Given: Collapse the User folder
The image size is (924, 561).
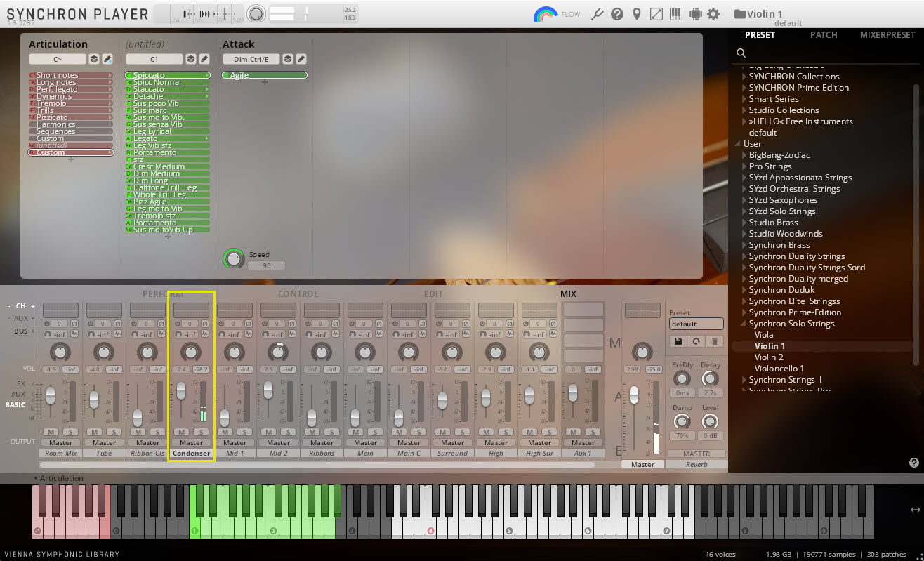Looking at the screenshot, I should (x=739, y=144).
